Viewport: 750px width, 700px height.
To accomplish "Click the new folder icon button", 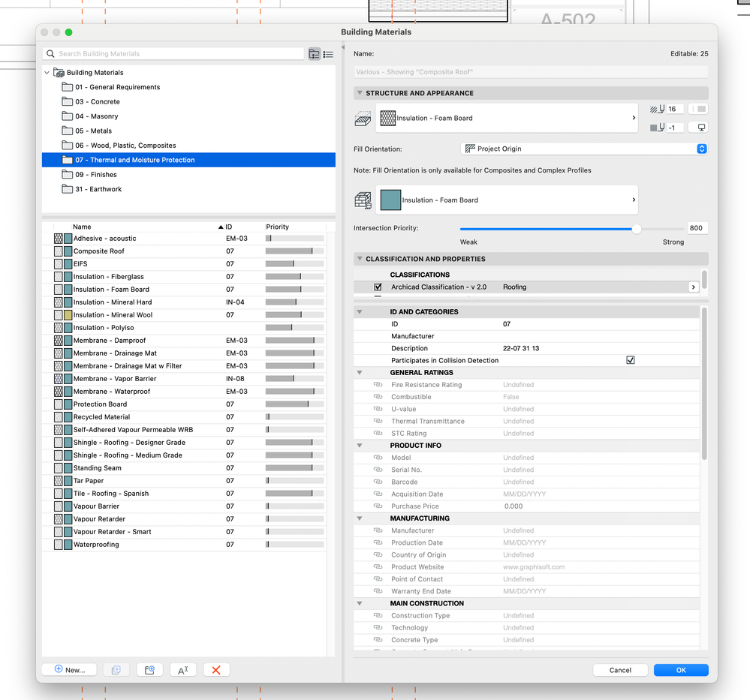I will point(149,670).
